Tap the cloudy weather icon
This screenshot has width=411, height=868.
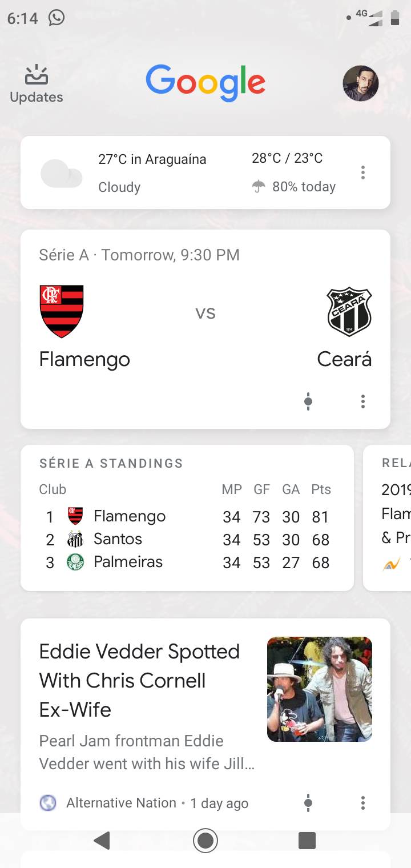[62, 174]
